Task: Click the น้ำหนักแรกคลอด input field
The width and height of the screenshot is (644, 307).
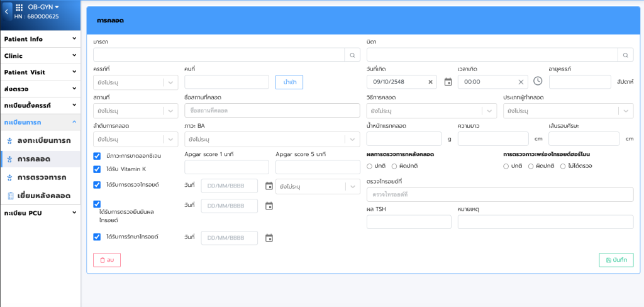Action: (x=404, y=138)
